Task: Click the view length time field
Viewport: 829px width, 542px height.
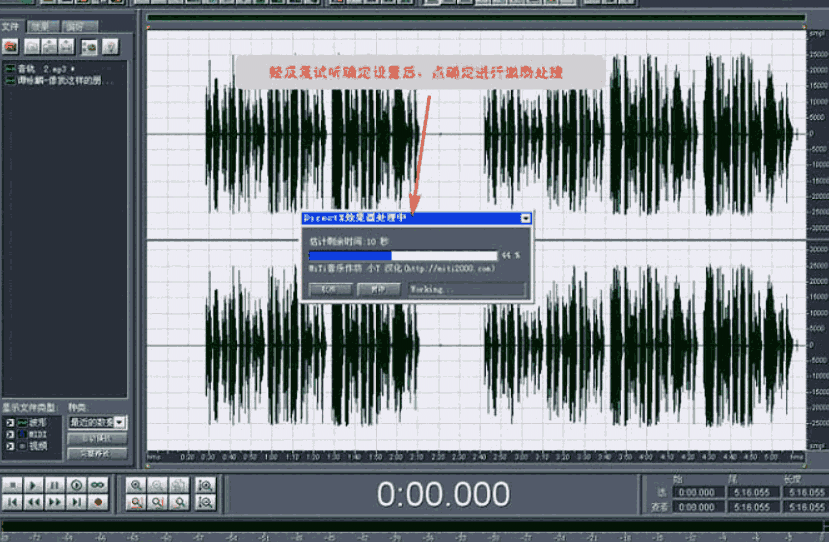Action: (x=806, y=507)
